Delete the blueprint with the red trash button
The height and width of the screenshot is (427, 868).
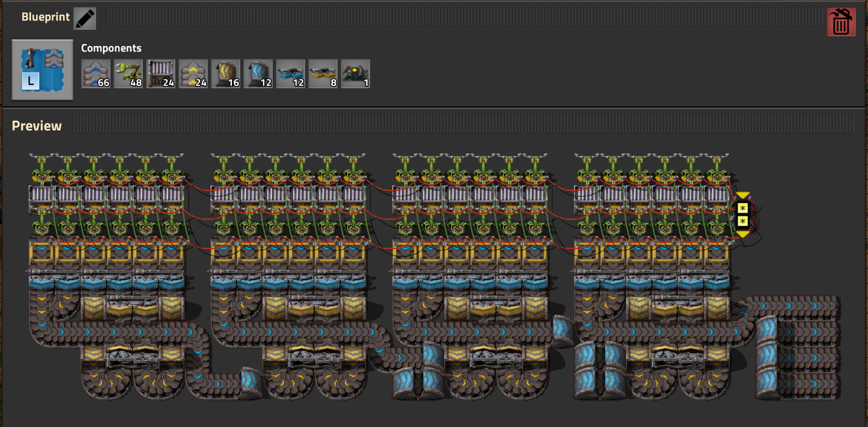[841, 22]
